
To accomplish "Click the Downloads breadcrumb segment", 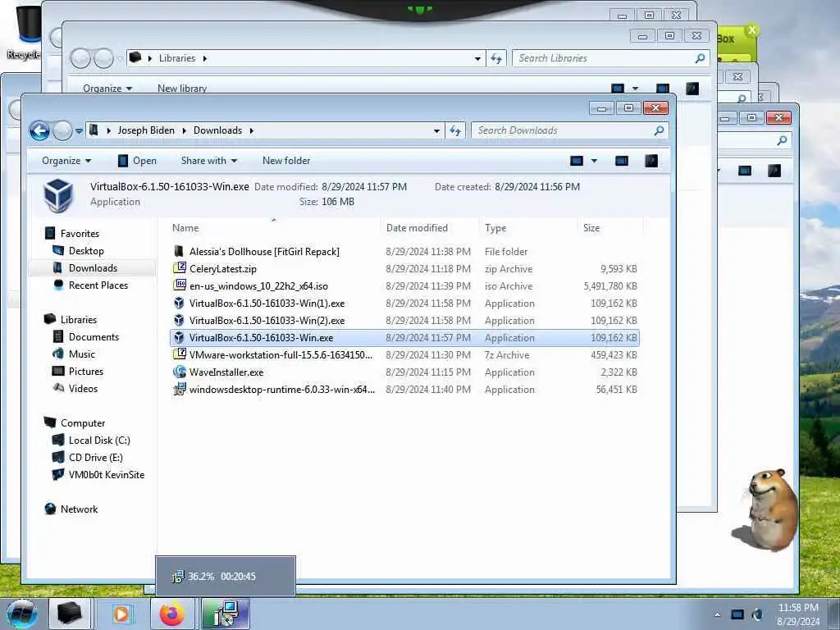I will [217, 130].
